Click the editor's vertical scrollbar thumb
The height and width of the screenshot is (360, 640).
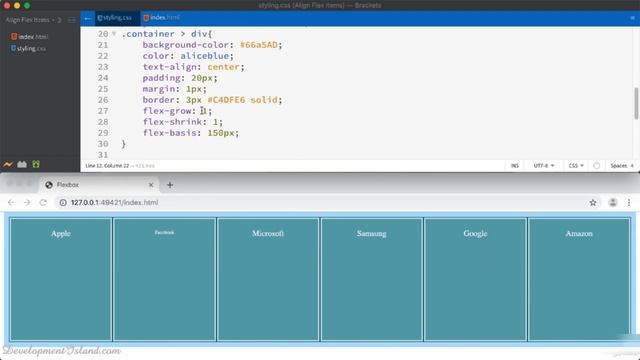636,104
